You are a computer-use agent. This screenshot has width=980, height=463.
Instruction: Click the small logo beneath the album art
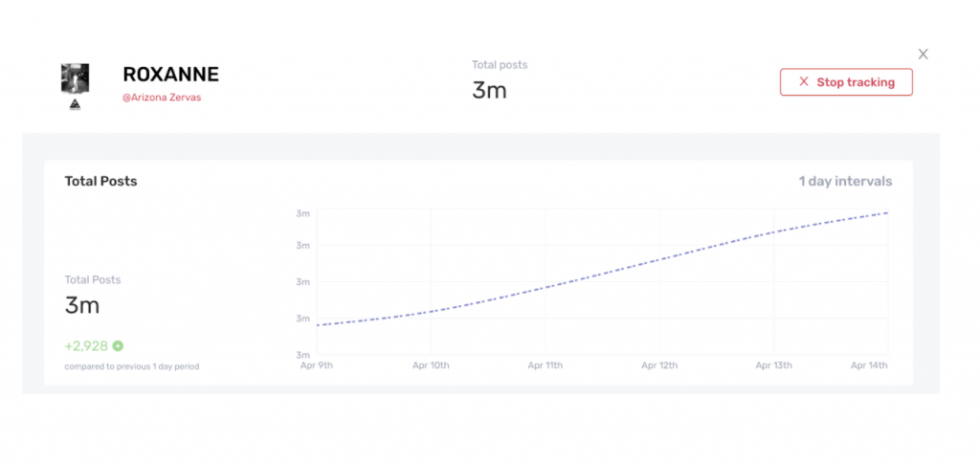(75, 105)
